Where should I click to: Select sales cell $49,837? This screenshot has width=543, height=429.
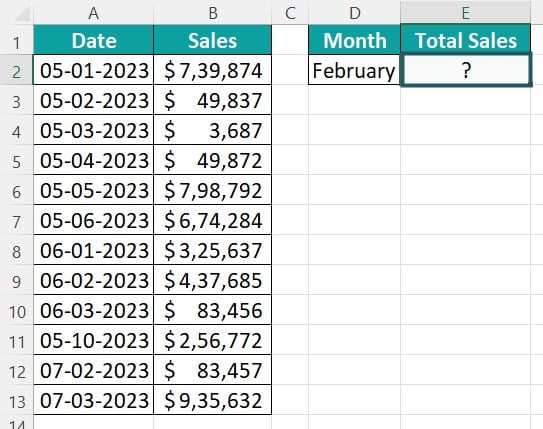(x=213, y=100)
